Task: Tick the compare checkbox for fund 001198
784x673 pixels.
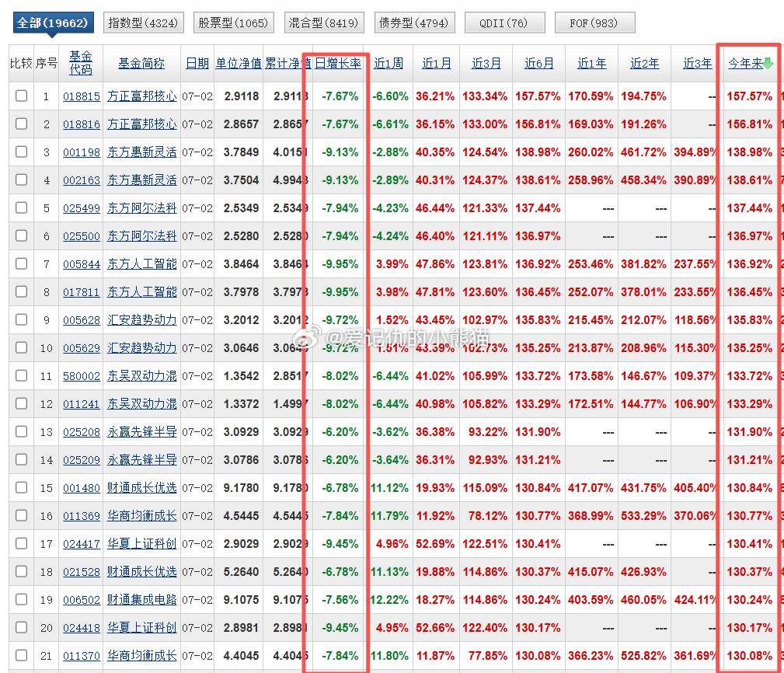Action: pyautogui.click(x=22, y=152)
